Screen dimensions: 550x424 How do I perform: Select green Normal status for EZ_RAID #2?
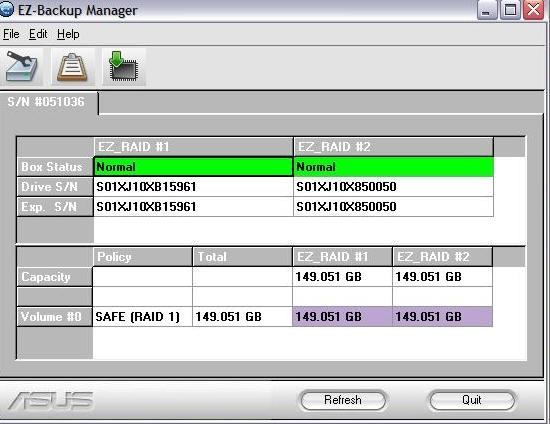[x=393, y=167]
